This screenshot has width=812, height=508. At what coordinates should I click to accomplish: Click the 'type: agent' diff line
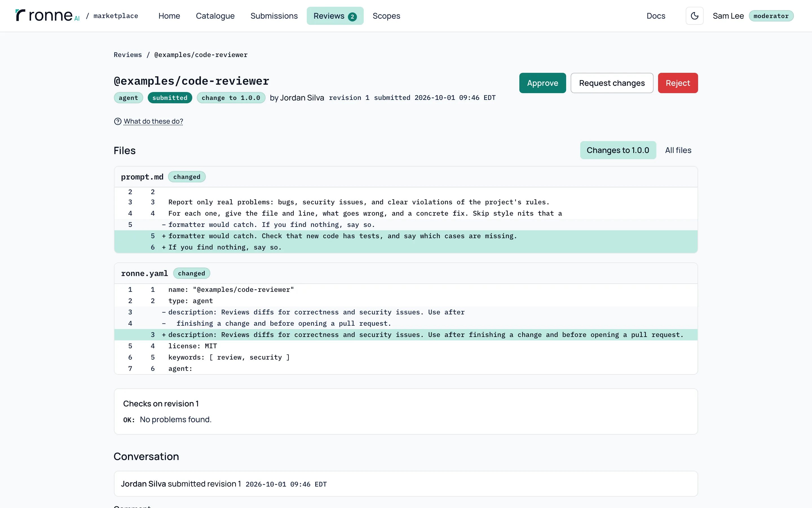pyautogui.click(x=406, y=301)
